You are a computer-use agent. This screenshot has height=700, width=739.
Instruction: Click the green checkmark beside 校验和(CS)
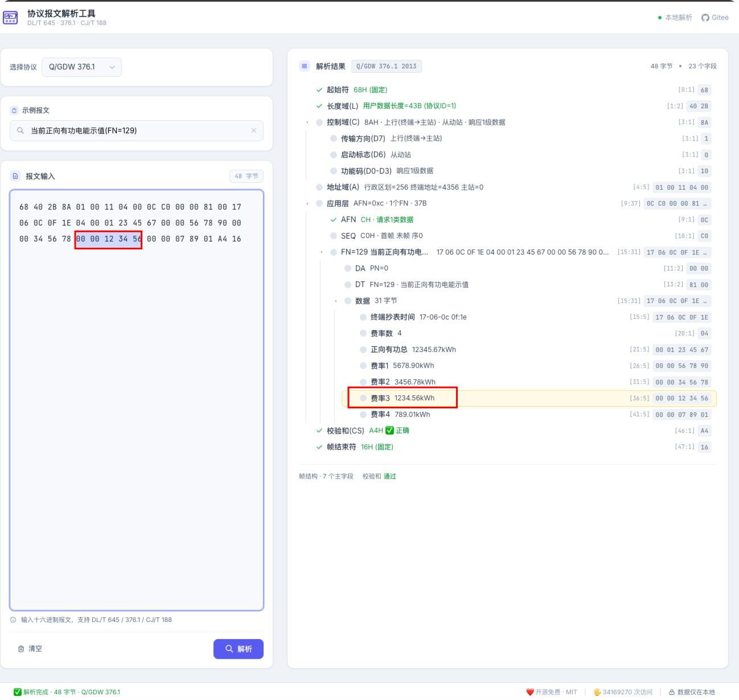(x=319, y=431)
